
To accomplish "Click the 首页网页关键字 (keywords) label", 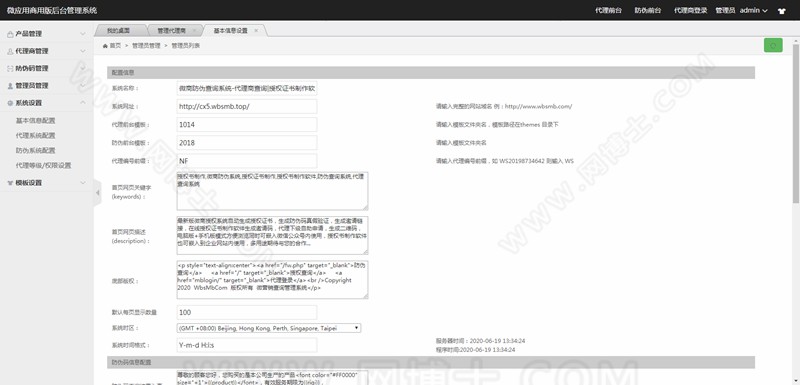I will click(x=132, y=192).
